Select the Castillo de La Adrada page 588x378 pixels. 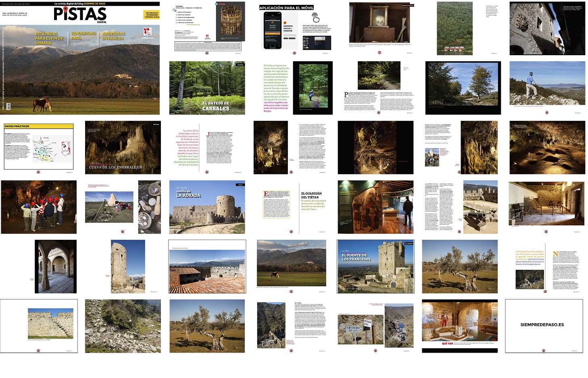tap(207, 207)
